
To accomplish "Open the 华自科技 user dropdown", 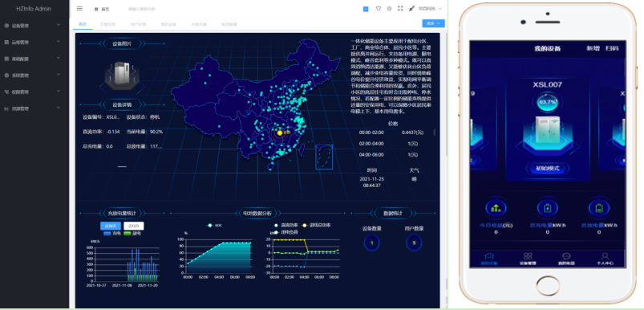I will pos(430,9).
